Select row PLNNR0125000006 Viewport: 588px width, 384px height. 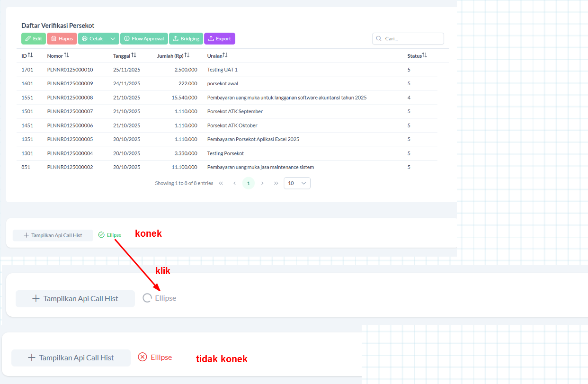tap(227, 125)
